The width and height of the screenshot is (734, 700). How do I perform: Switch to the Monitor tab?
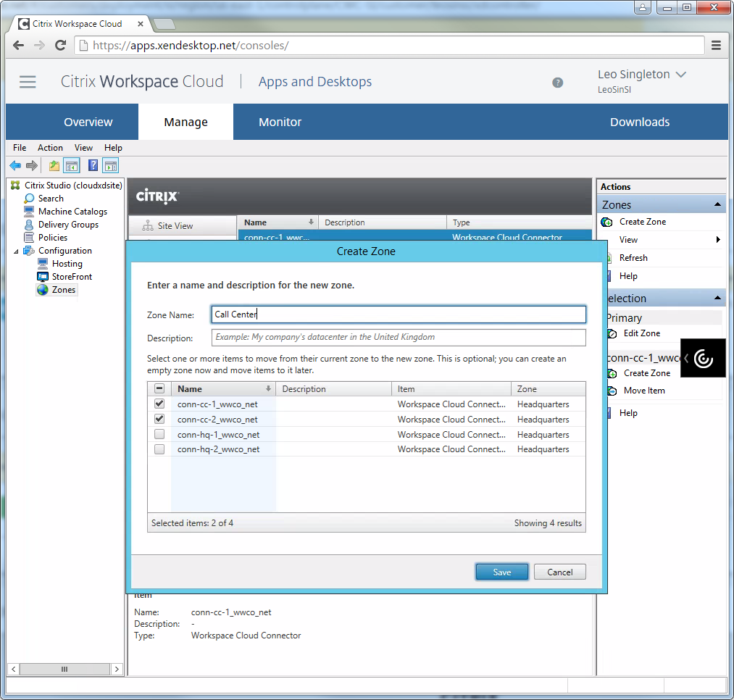280,122
